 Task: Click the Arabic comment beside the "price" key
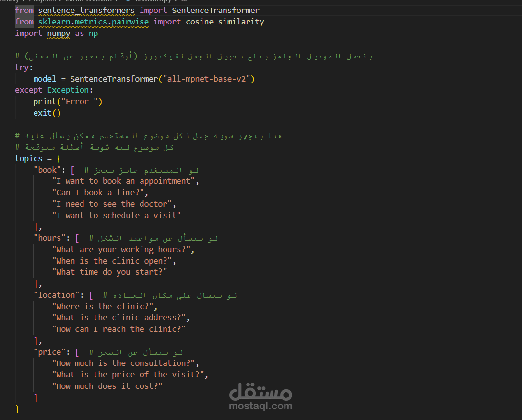click(136, 352)
